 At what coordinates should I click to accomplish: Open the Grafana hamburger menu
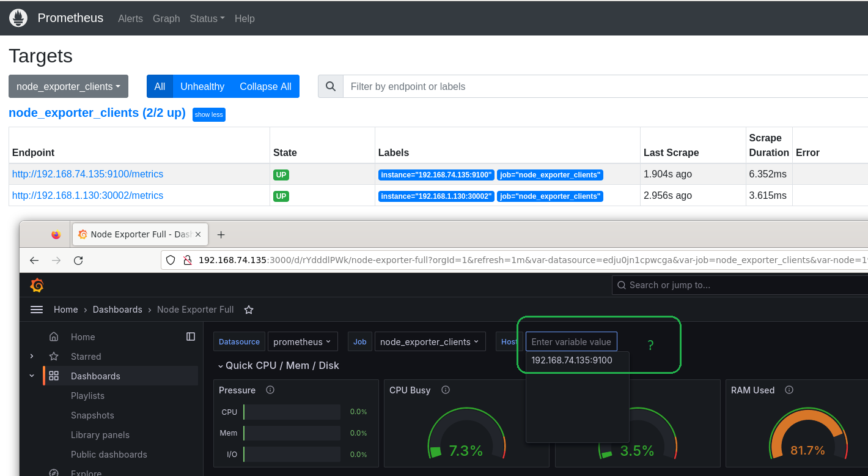37,310
